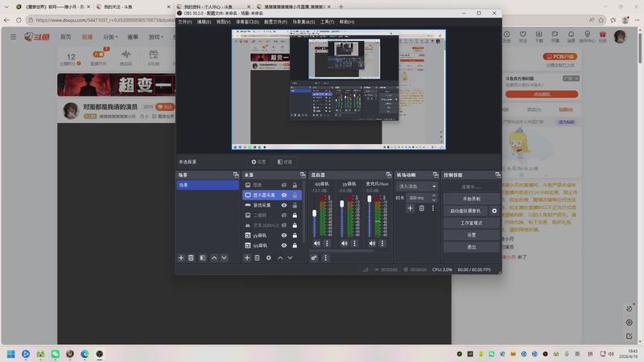Remove transition with trash icon in 转场动画 panel
Viewport: 644px width, 362px height.
421,208
